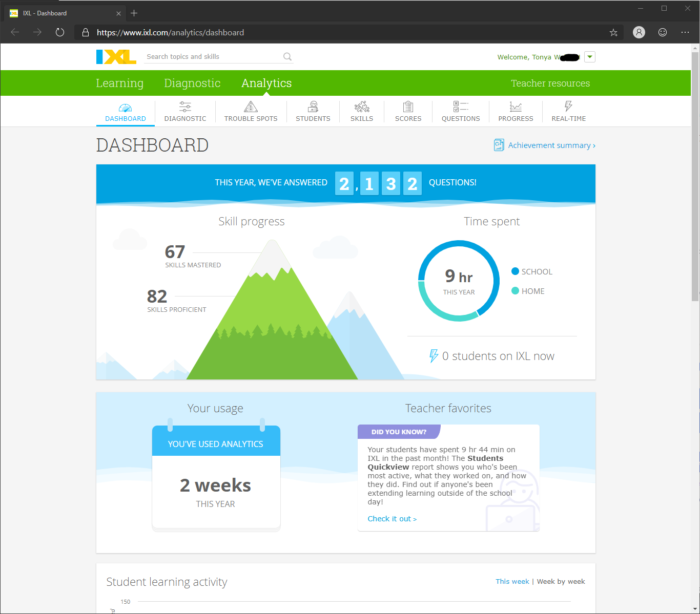Click the Skill progress heading
700x614 pixels.
tap(252, 221)
